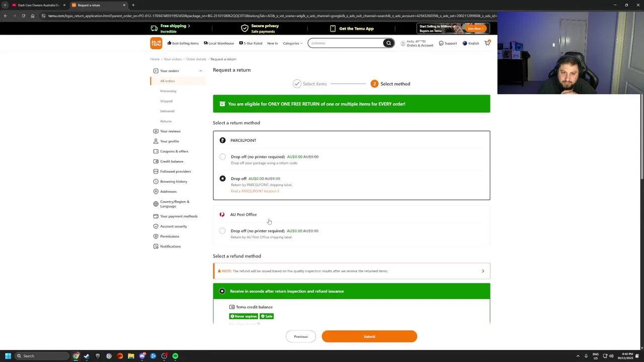Open Spotify from the taskbar

175,356
